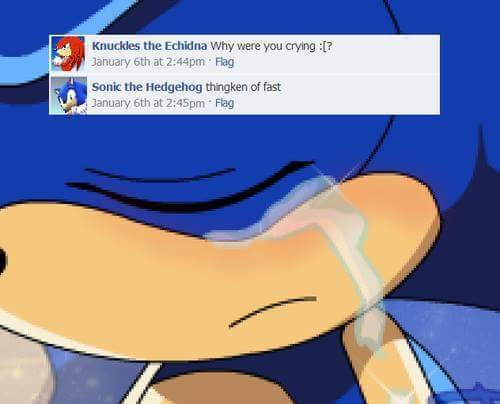Click the grey moon sphere in the bottom corner
The height and width of the screenshot is (404, 500).
(23, 370)
